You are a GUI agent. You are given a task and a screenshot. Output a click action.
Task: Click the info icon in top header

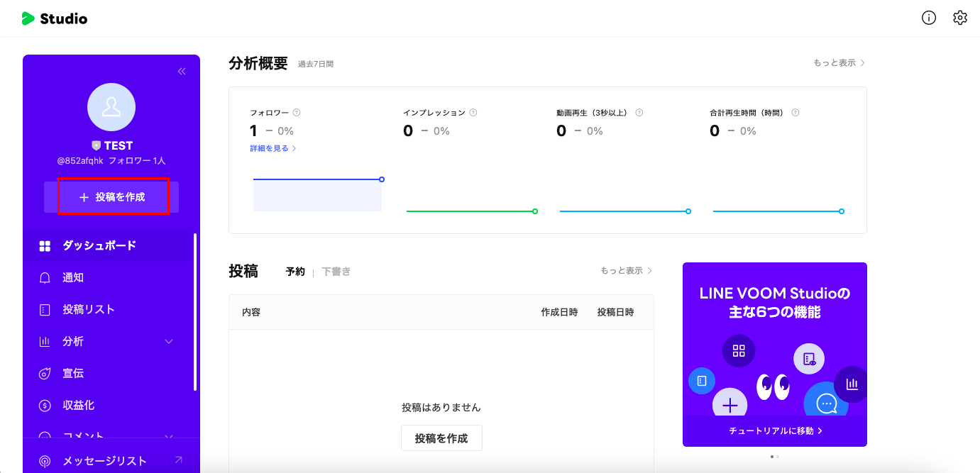click(929, 18)
